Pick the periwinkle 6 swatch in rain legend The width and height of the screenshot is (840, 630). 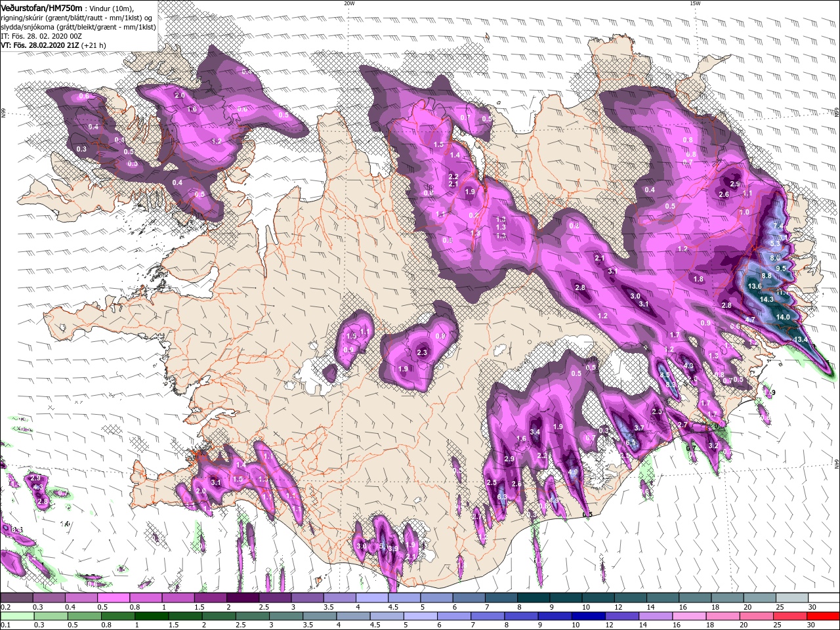click(453, 616)
